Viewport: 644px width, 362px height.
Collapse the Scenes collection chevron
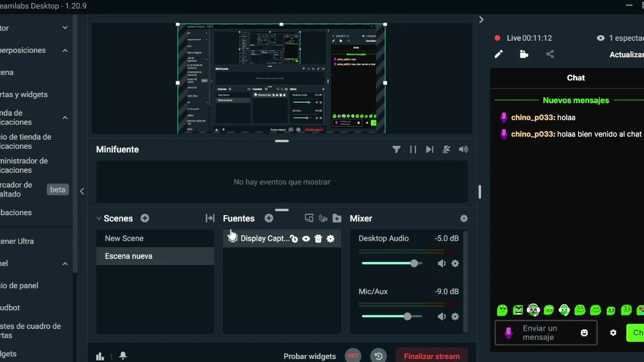[x=99, y=219]
